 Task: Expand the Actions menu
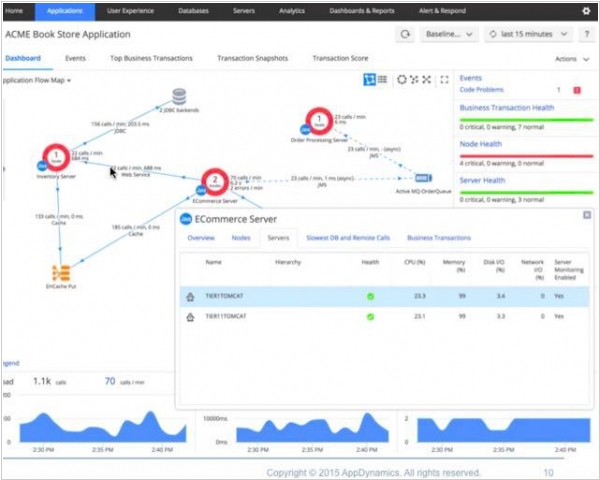(570, 59)
